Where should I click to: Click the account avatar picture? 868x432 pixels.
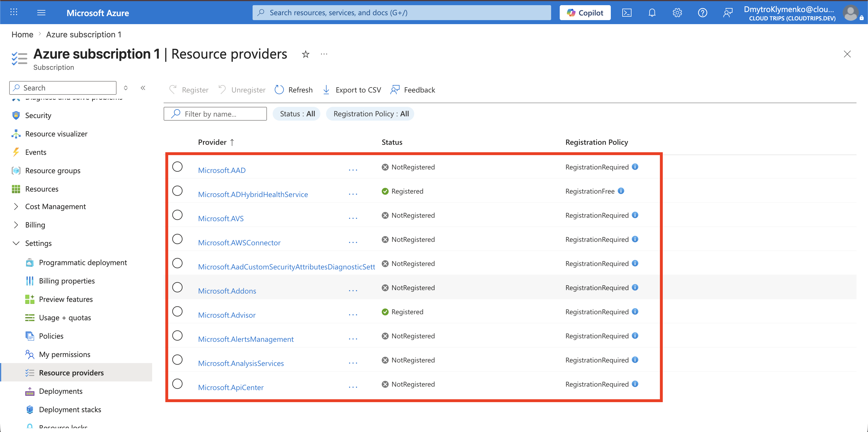(x=850, y=13)
